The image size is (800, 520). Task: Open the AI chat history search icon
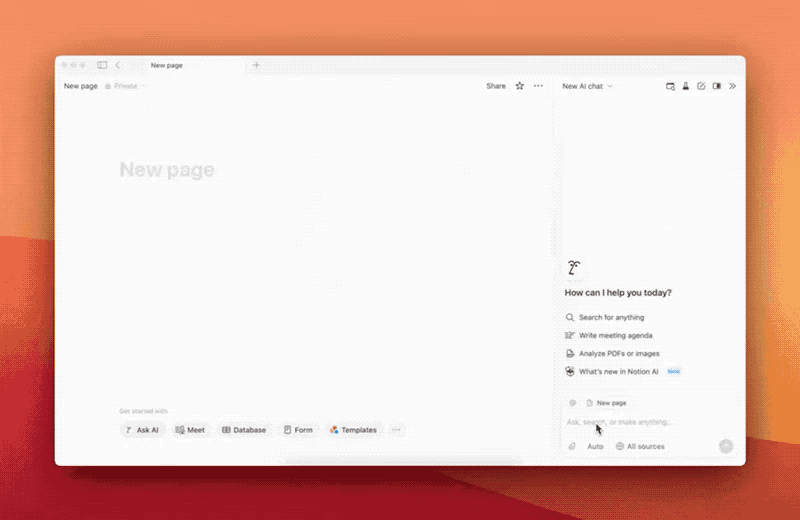pyautogui.click(x=670, y=86)
